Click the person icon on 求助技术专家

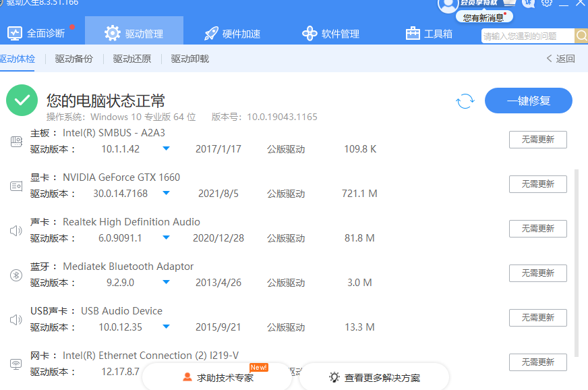tap(187, 377)
